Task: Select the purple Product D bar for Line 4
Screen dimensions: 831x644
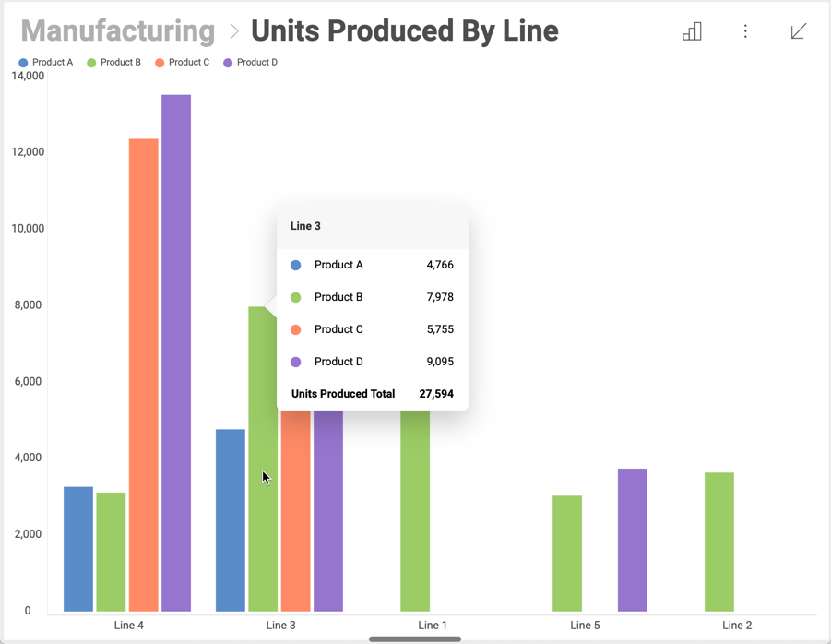Action: (x=176, y=351)
